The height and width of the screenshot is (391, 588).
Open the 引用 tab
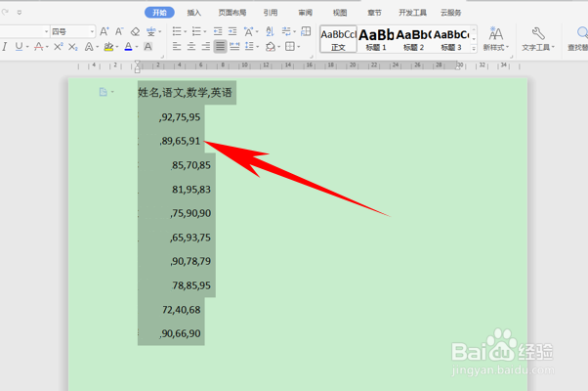click(270, 13)
